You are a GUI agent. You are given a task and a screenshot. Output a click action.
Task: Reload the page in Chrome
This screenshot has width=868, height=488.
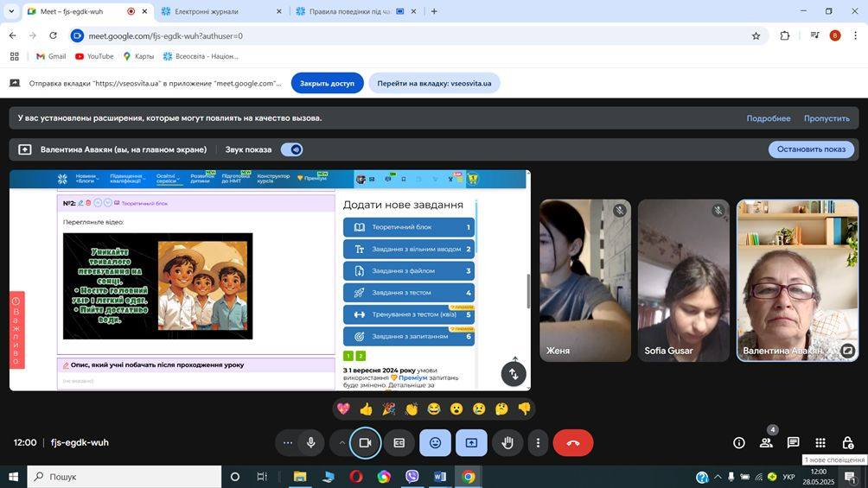(x=53, y=36)
